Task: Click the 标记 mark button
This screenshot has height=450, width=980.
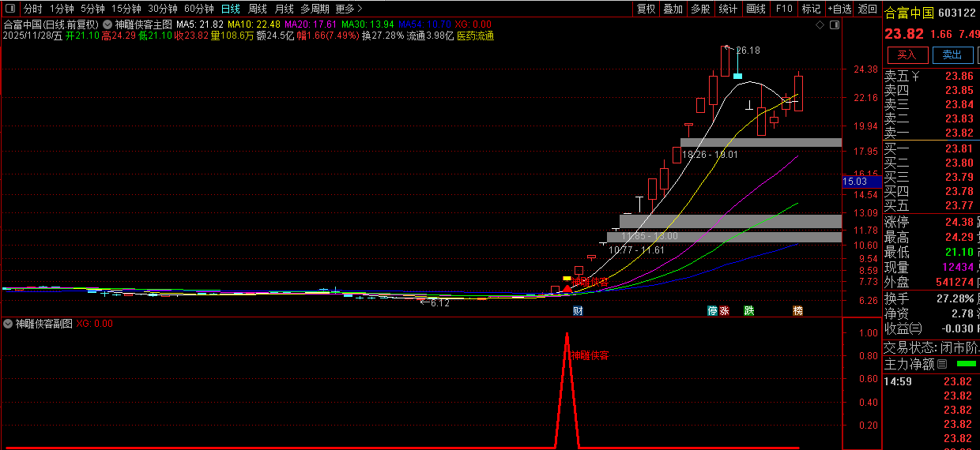Action: pyautogui.click(x=811, y=9)
